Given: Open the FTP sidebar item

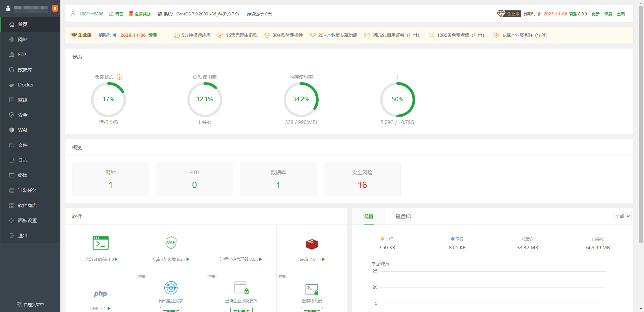Looking at the screenshot, I should pos(30,55).
